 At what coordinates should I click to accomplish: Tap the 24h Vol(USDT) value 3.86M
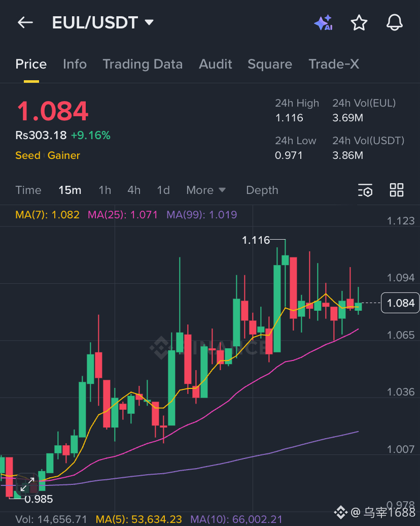pos(347,155)
